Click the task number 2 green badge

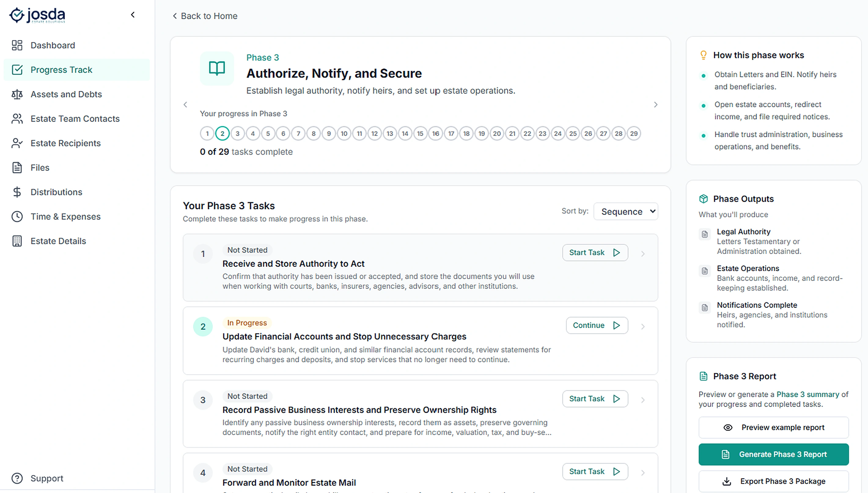(203, 327)
